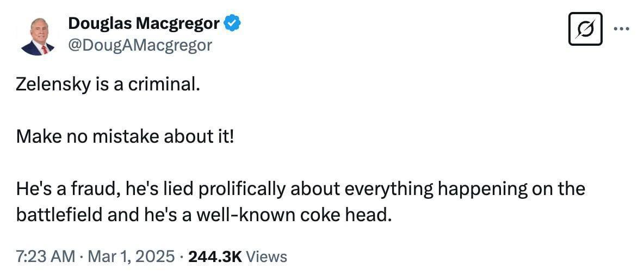Open the @DougAMacgregor handle link
This screenshot has height=280, width=644.
click(x=140, y=45)
